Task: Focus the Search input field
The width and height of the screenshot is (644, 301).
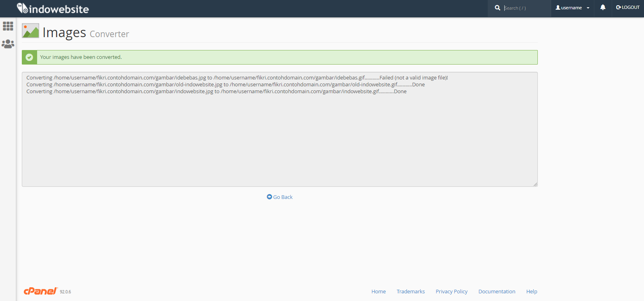Action: (x=525, y=8)
